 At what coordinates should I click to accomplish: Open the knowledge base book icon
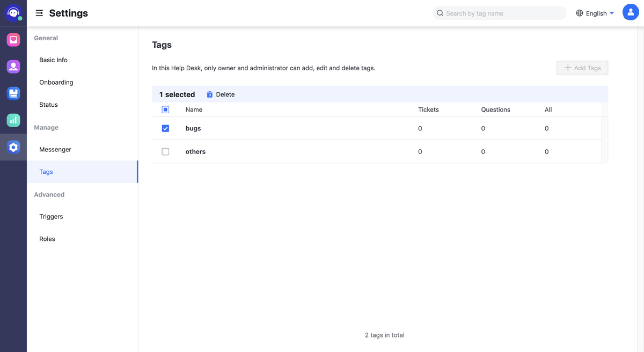click(x=13, y=93)
